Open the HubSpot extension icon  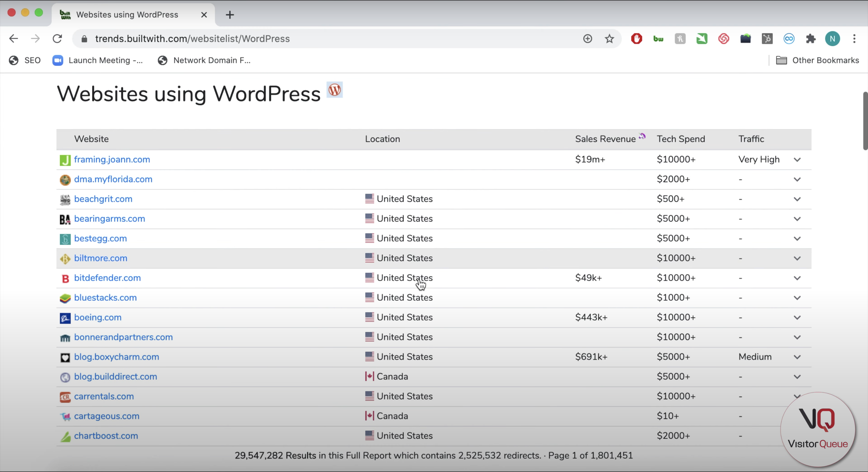pos(767,39)
